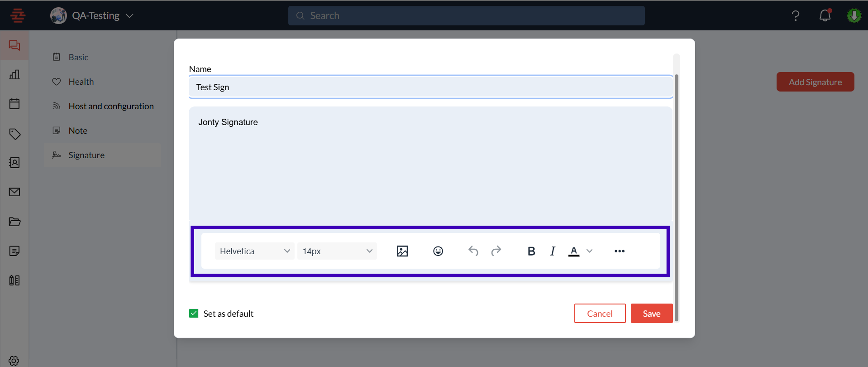Click the green download arrow profile icon
The height and width of the screenshot is (367, 868).
pyautogui.click(x=854, y=15)
